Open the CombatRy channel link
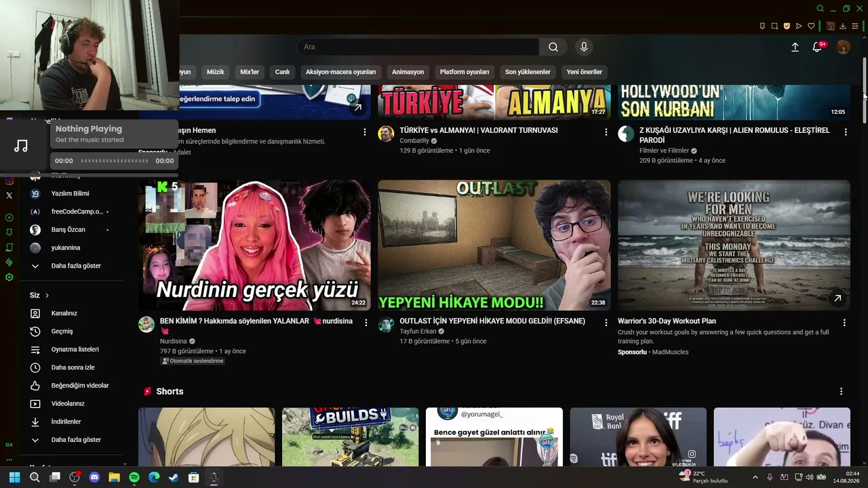Viewport: 868px width, 488px height. [414, 141]
